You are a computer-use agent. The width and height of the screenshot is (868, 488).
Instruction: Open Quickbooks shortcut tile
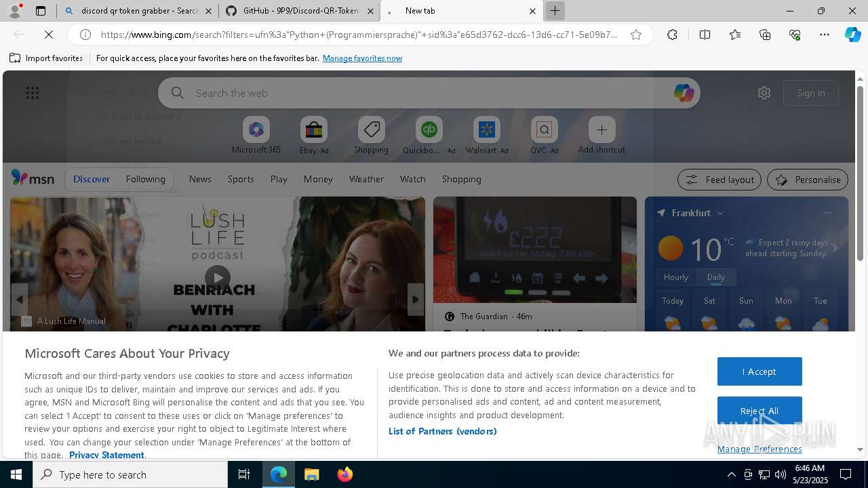pyautogui.click(x=429, y=136)
